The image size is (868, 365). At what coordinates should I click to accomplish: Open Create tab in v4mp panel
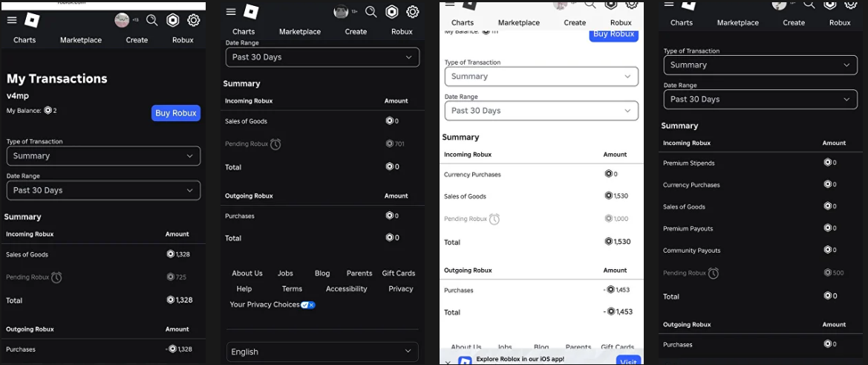137,40
